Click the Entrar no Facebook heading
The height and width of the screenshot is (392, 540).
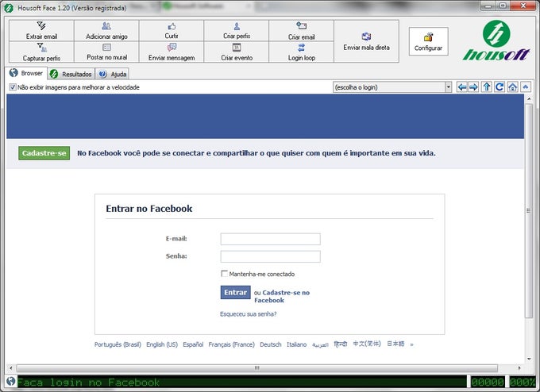[149, 209]
